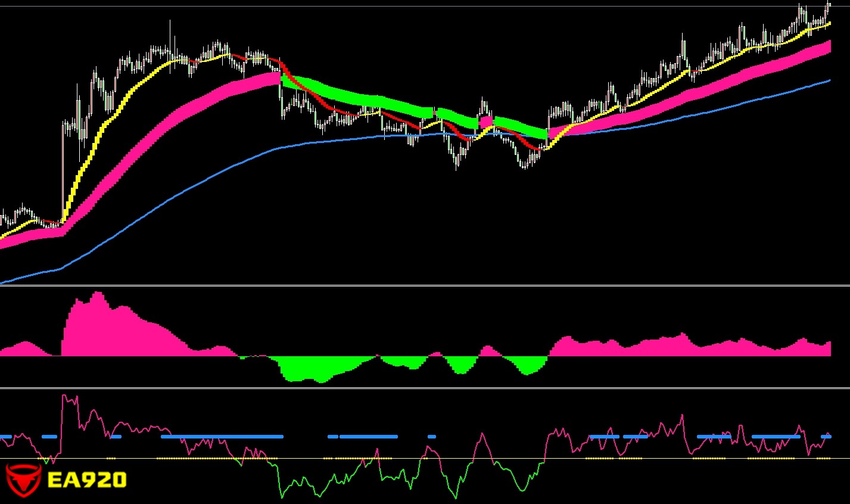Image resolution: width=850 pixels, height=504 pixels.
Task: Select the divider between histogram and oscillator panels
Action: pyautogui.click(x=425, y=388)
